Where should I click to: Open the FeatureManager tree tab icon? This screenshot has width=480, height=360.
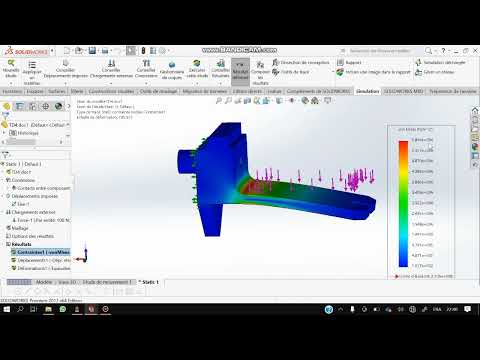(x=7, y=106)
